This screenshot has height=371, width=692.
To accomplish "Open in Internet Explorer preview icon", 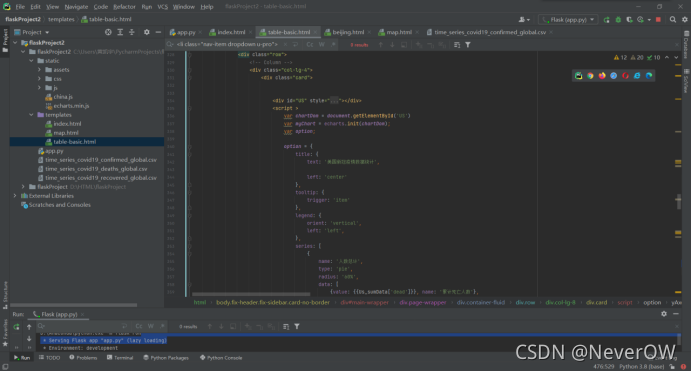I will (637, 75).
